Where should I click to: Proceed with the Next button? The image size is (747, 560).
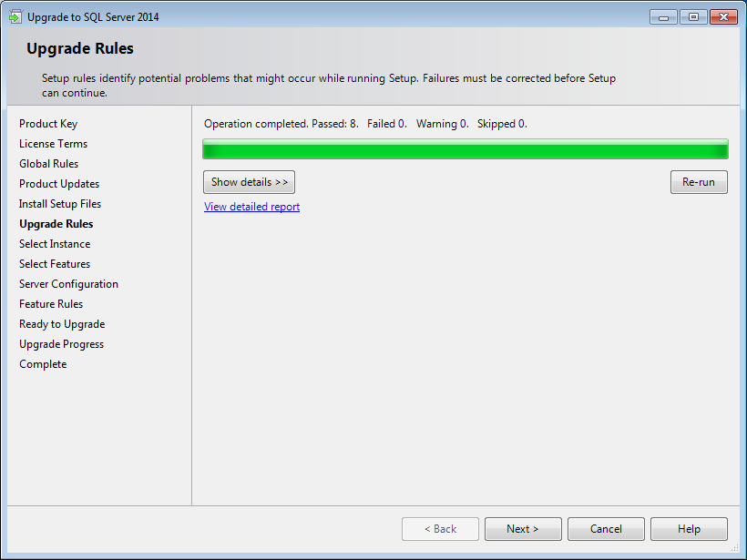coord(523,529)
